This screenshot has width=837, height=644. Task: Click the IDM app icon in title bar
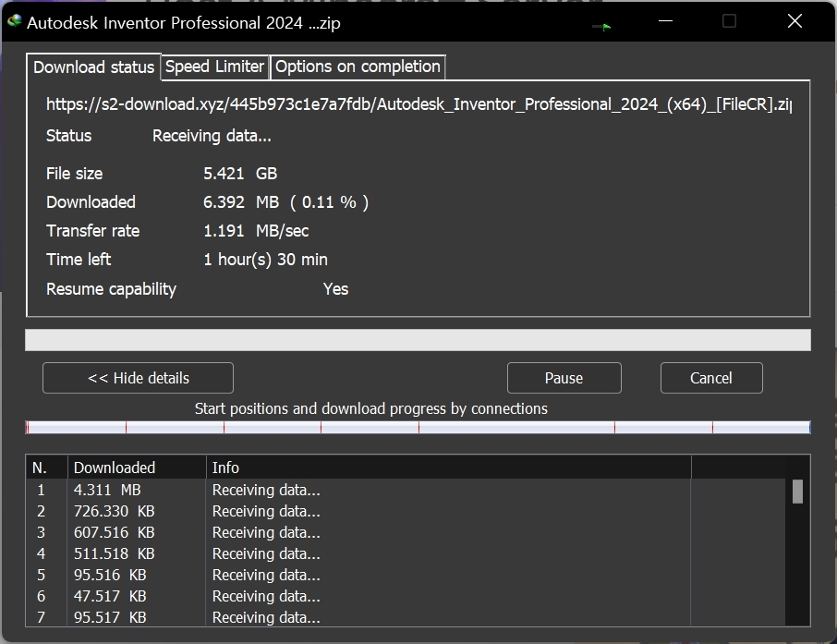pyautogui.click(x=15, y=21)
